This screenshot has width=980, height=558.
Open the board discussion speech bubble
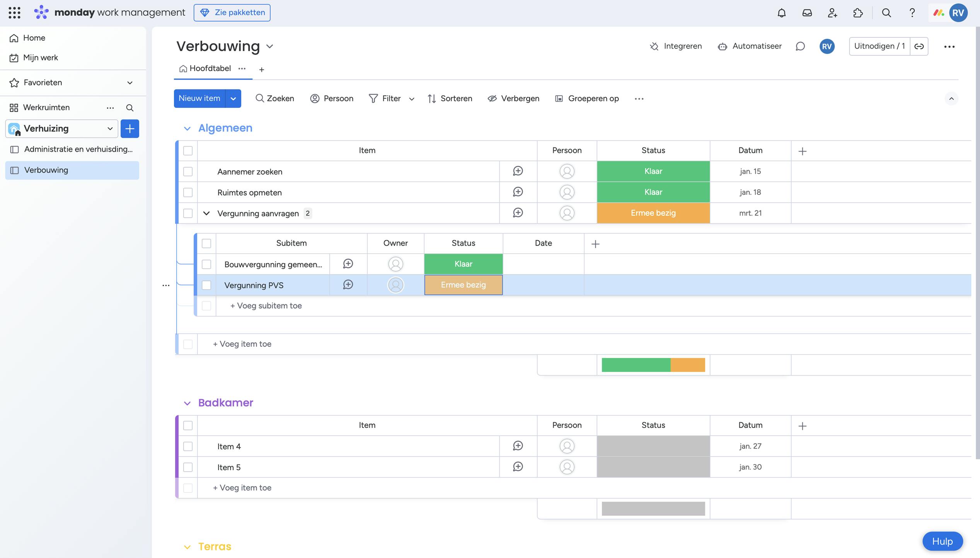pos(800,46)
